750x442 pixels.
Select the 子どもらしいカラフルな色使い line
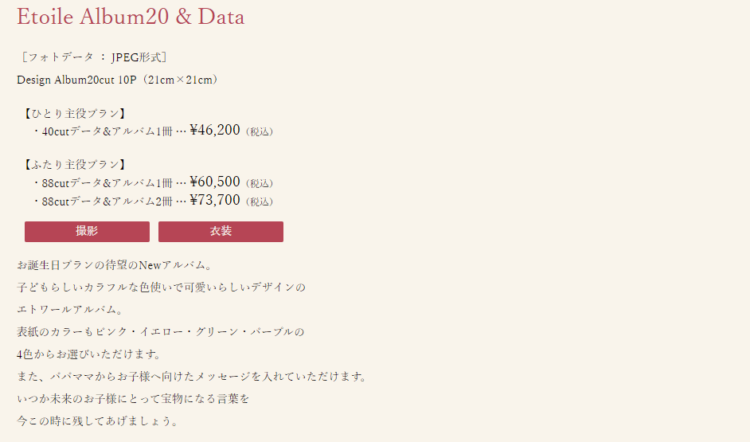161,287
